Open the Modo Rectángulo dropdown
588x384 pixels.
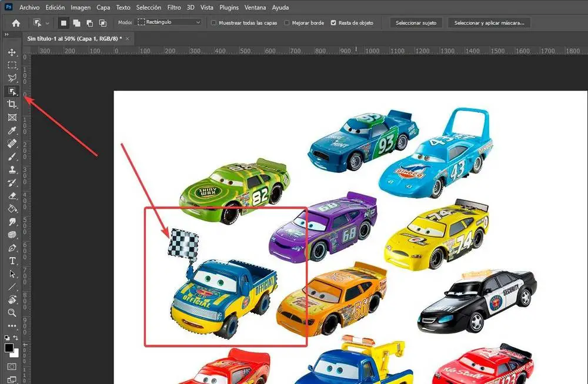coord(169,22)
